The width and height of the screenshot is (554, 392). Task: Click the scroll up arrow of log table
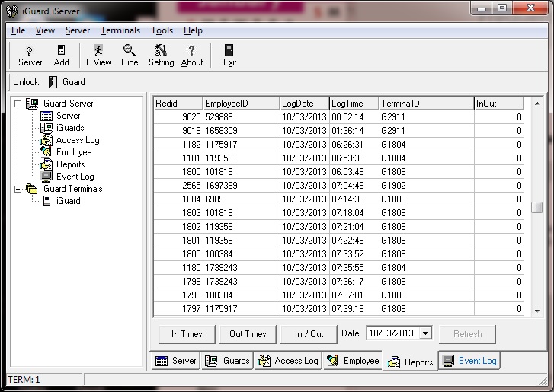[537, 104]
